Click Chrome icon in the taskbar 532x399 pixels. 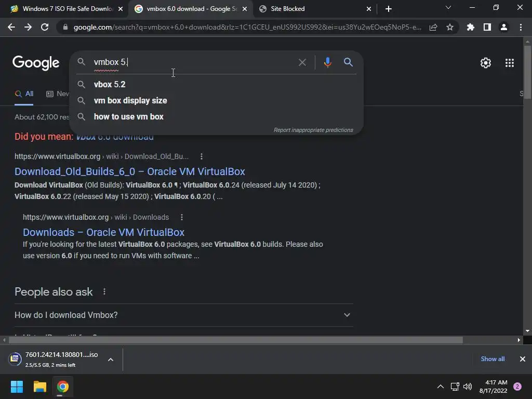[x=63, y=387]
